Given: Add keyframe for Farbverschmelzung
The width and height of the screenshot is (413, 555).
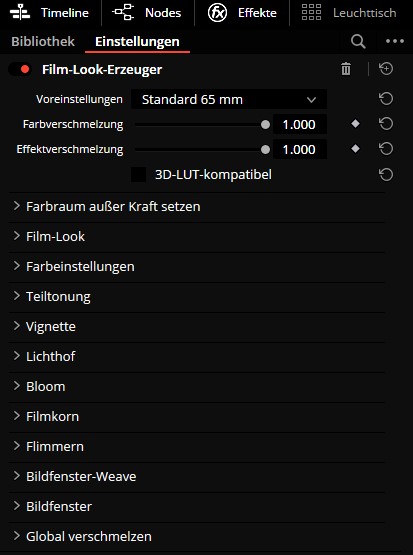Looking at the screenshot, I should click(x=355, y=124).
